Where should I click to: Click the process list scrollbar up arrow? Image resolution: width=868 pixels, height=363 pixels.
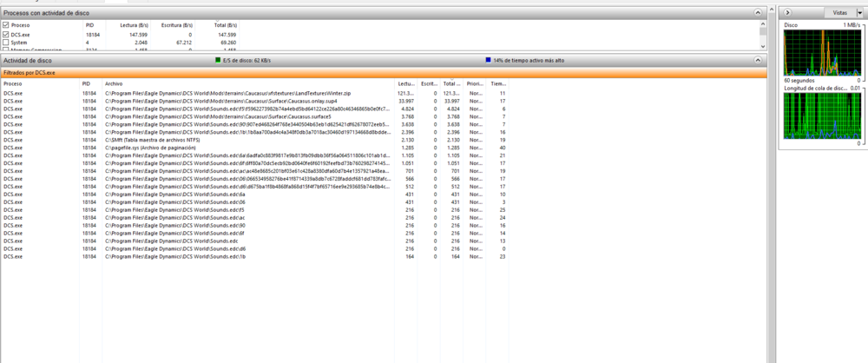pyautogui.click(x=763, y=25)
